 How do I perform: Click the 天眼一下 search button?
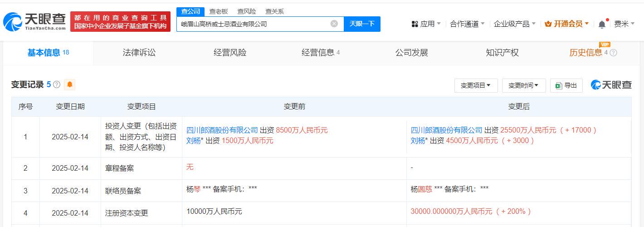coord(362,24)
